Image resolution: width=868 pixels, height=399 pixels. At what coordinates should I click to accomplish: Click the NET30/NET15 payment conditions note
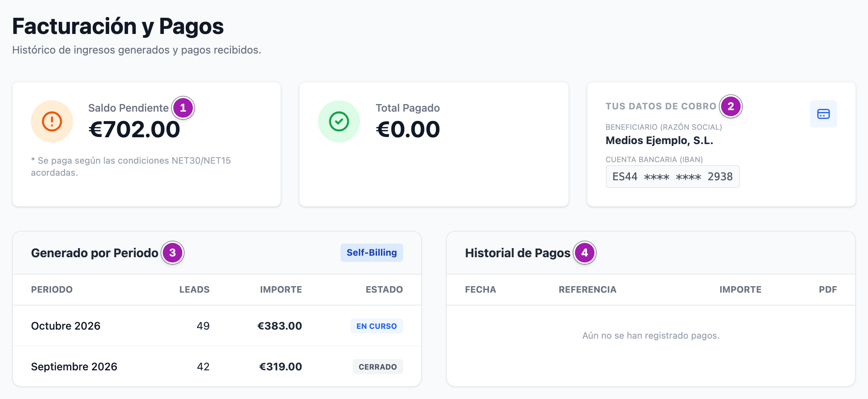click(x=131, y=166)
